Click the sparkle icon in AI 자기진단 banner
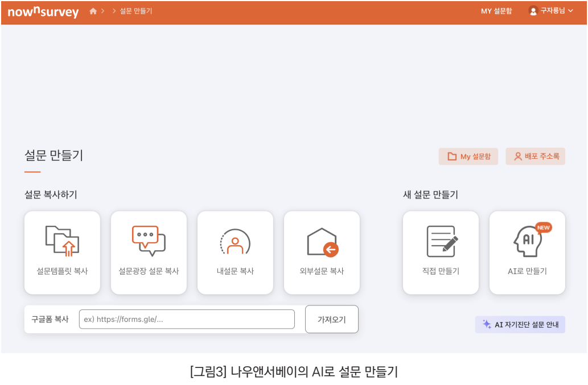 tap(487, 324)
